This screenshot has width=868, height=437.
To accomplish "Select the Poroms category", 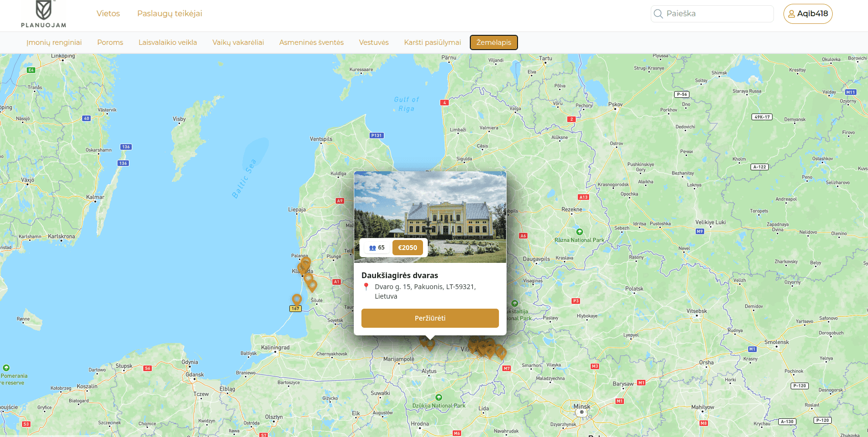I will point(110,42).
